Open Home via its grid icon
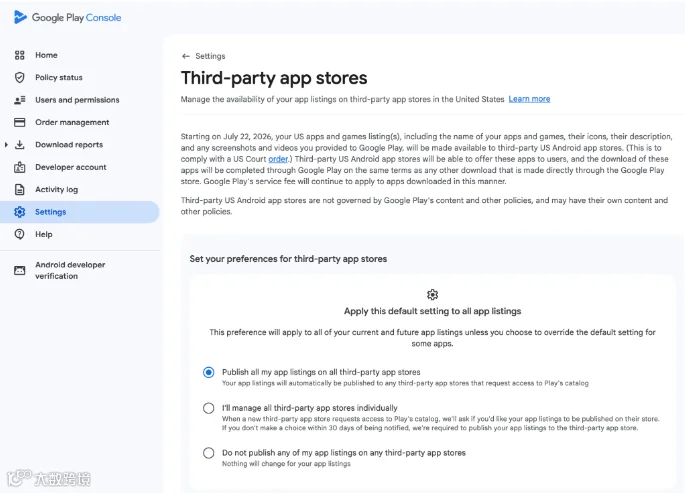The width and height of the screenshot is (685, 493). pyautogui.click(x=19, y=55)
